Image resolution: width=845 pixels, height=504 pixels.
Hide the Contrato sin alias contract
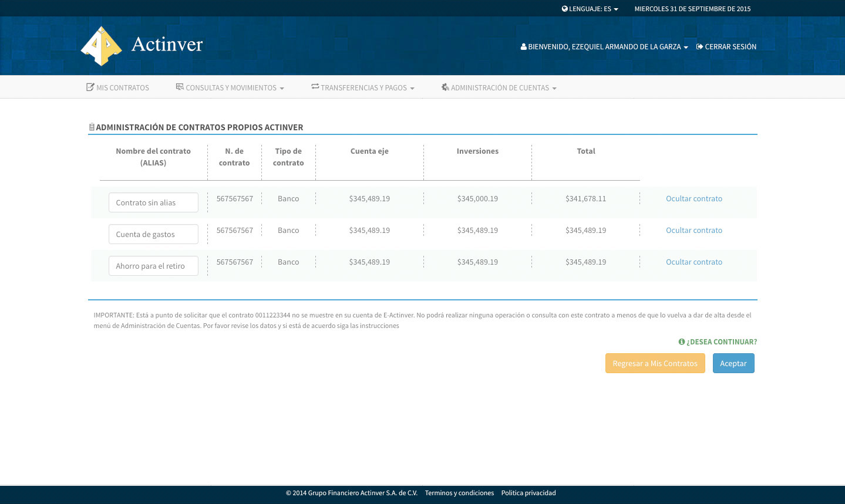693,199
